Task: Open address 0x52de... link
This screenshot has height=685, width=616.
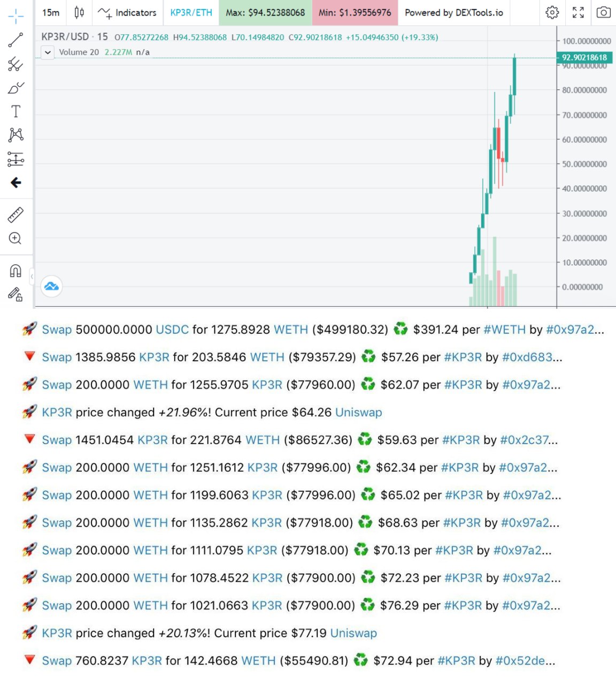Action: [x=526, y=660]
